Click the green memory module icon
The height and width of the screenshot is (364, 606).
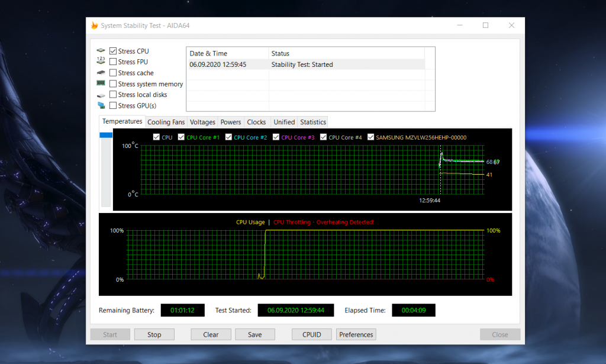pyautogui.click(x=101, y=83)
